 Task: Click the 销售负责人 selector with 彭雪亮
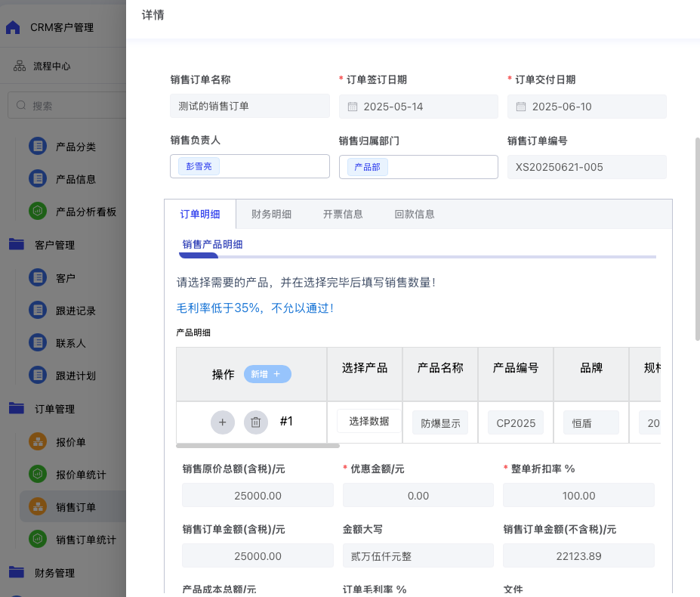click(249, 166)
